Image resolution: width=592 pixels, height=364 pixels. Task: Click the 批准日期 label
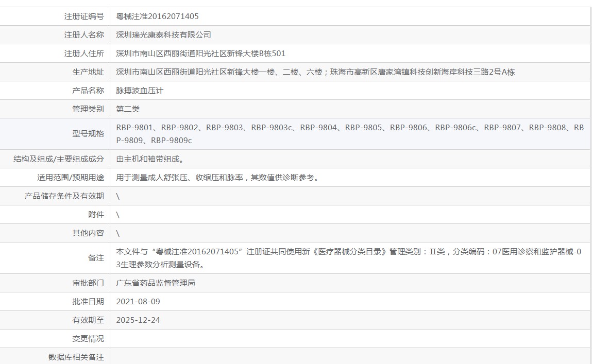tap(88, 301)
